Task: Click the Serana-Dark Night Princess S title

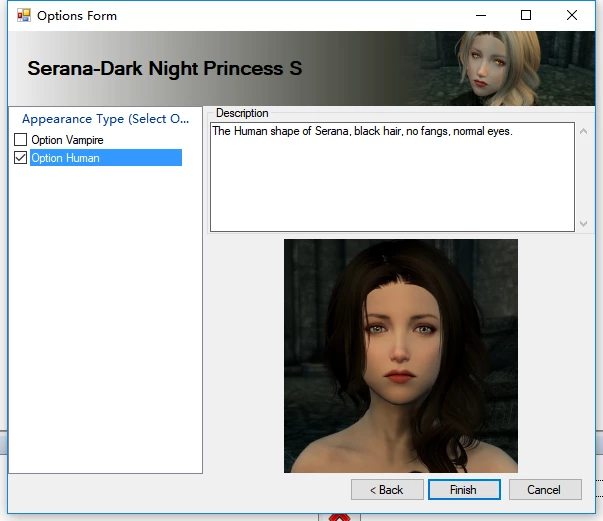Action: pyautogui.click(x=165, y=68)
